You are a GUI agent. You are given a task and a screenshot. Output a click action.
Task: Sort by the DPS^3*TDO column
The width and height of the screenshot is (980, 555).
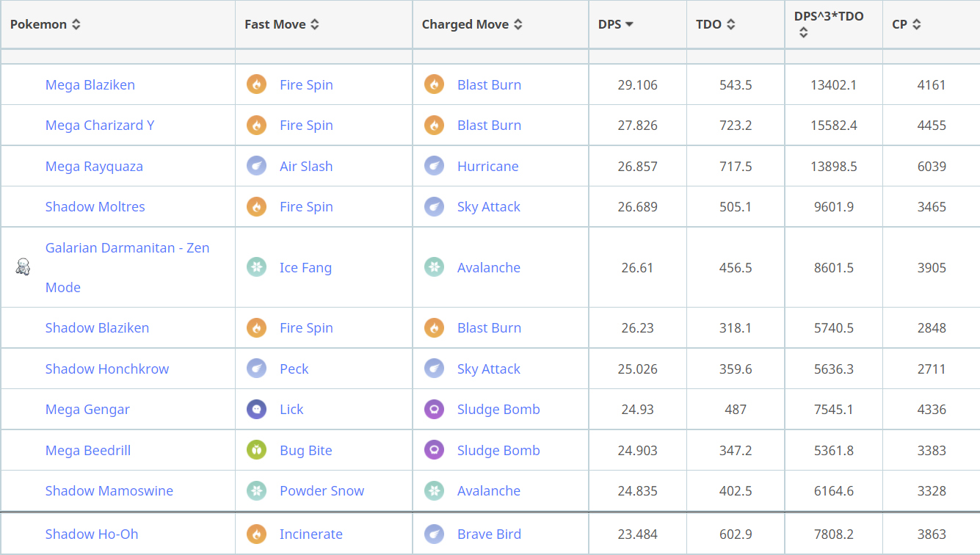(x=829, y=17)
